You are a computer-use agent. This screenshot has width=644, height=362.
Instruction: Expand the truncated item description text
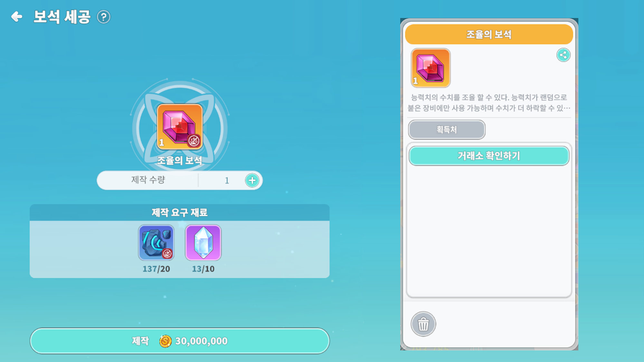click(489, 103)
